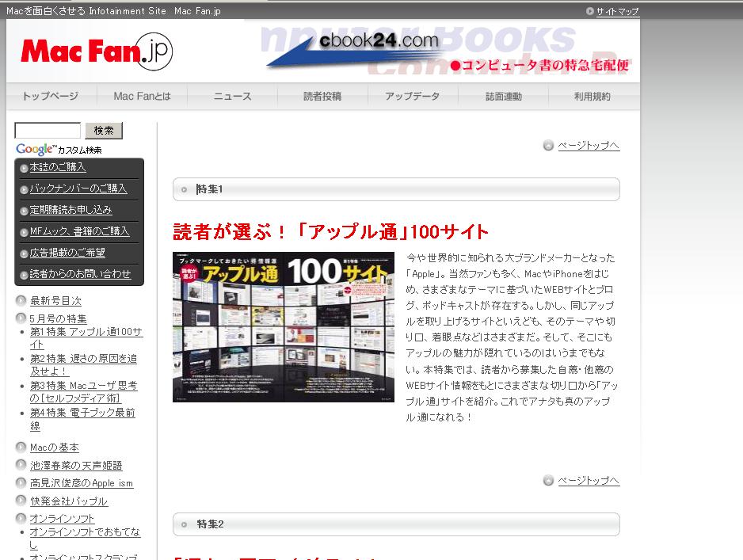Click the bullet icon beside MFムック、書籍のご購入
The width and height of the screenshot is (743, 560).
[x=24, y=232]
